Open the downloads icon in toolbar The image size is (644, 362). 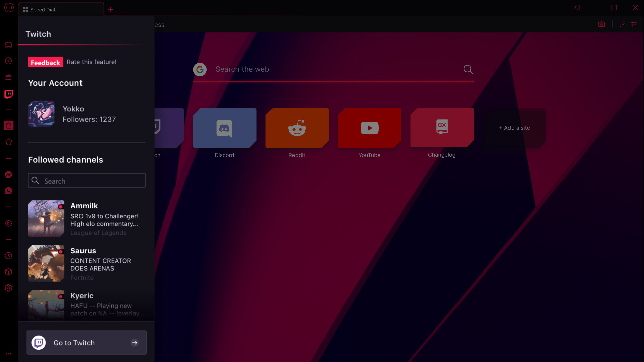(x=623, y=24)
